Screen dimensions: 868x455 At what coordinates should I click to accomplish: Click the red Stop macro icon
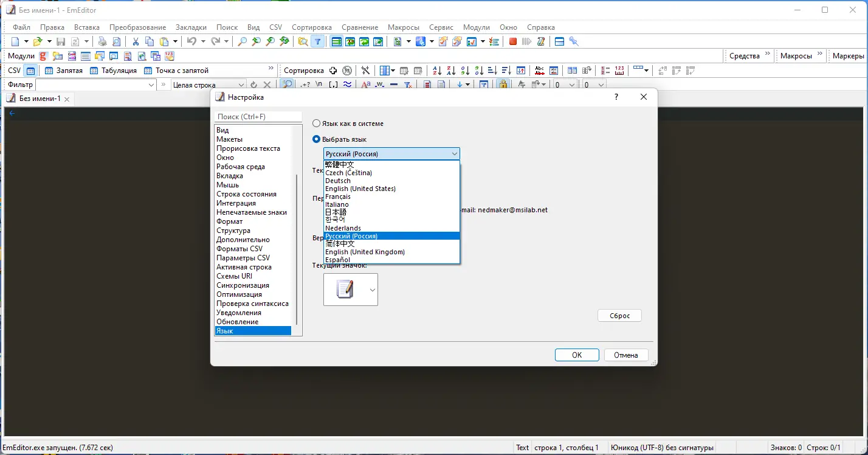513,41
